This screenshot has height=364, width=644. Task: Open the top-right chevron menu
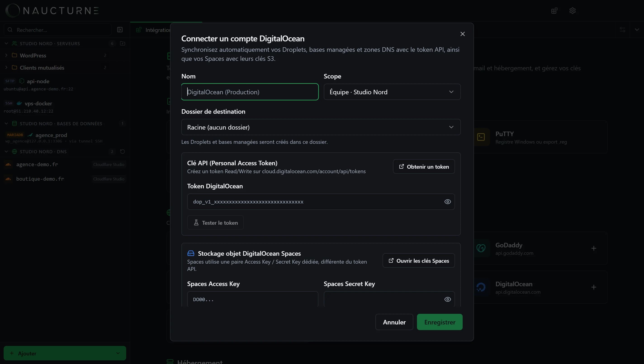tap(637, 30)
